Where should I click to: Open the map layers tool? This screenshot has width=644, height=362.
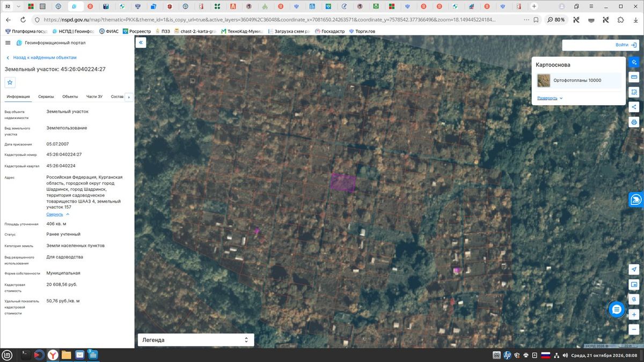coord(634,62)
